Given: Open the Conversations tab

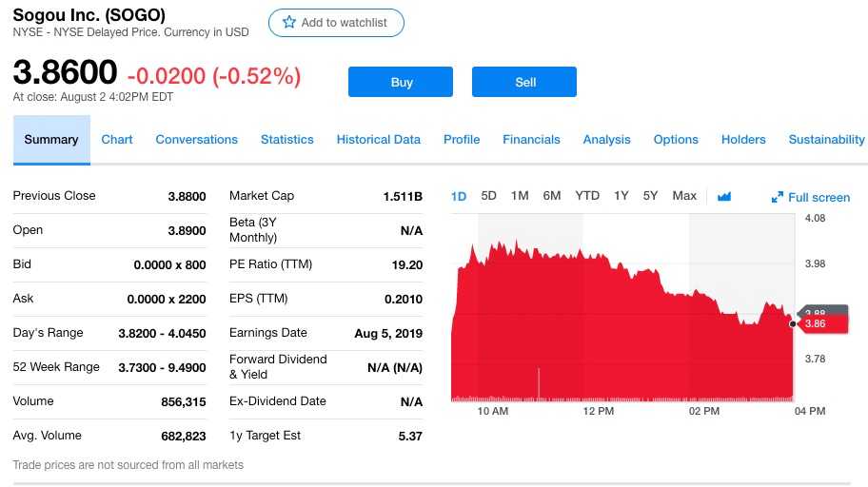Looking at the screenshot, I should click(x=196, y=140).
